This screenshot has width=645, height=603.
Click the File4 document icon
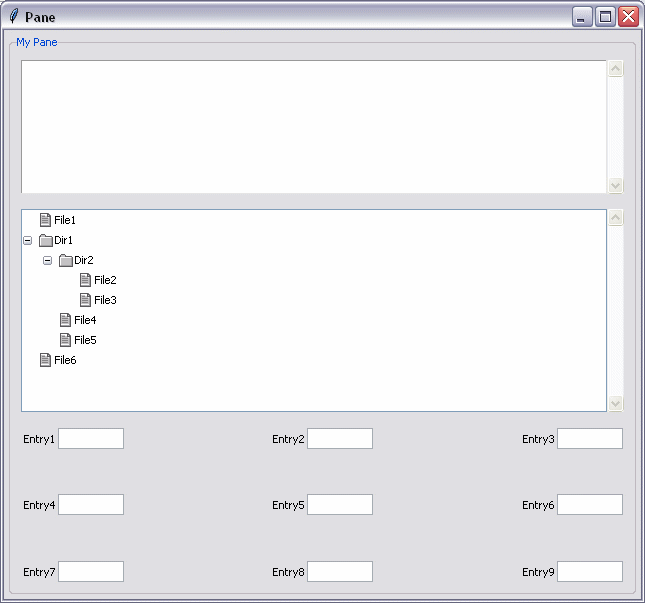pos(65,320)
